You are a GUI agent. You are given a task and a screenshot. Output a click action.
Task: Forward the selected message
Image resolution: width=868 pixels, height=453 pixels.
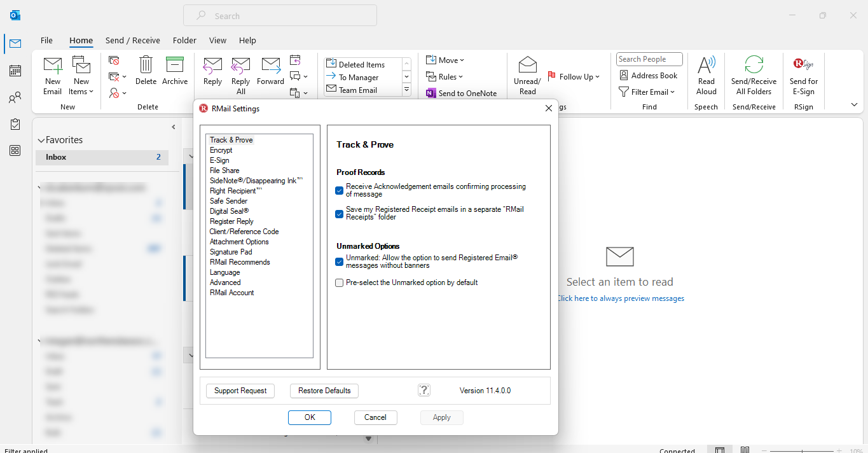point(270,71)
